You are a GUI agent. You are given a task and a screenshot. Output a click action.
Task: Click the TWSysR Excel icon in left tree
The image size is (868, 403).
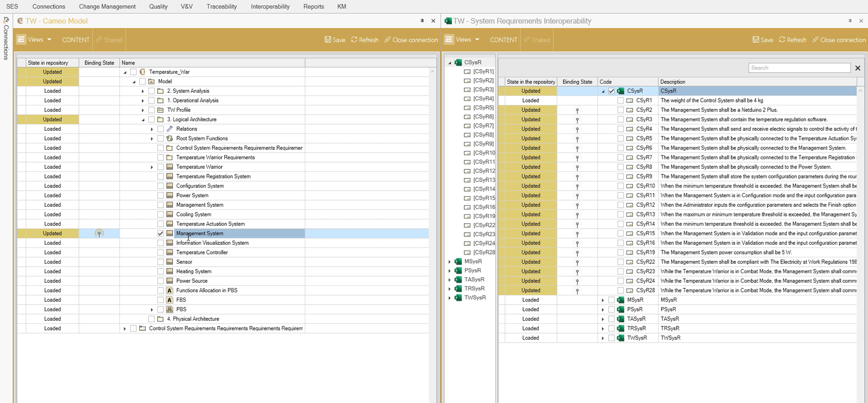point(458,298)
